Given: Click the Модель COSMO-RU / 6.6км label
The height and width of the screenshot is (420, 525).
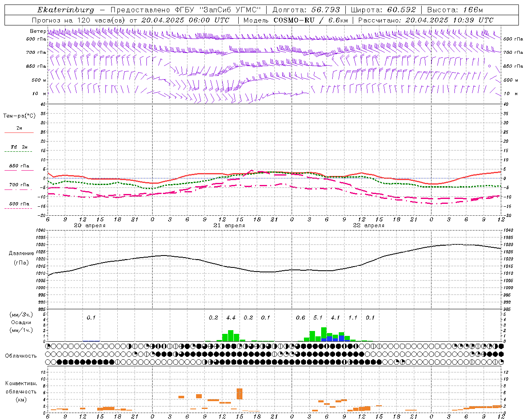Looking at the screenshot, I should pyautogui.click(x=296, y=20).
